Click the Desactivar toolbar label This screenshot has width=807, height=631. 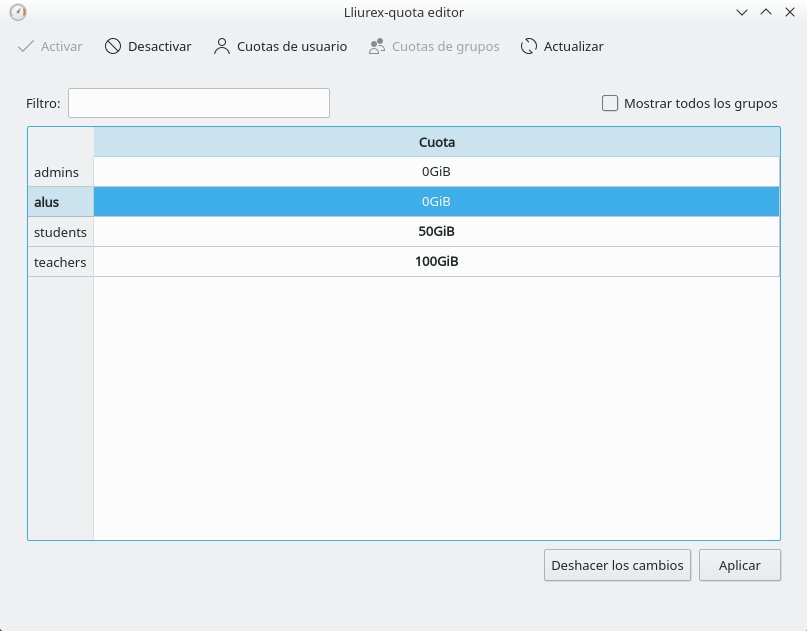click(160, 46)
